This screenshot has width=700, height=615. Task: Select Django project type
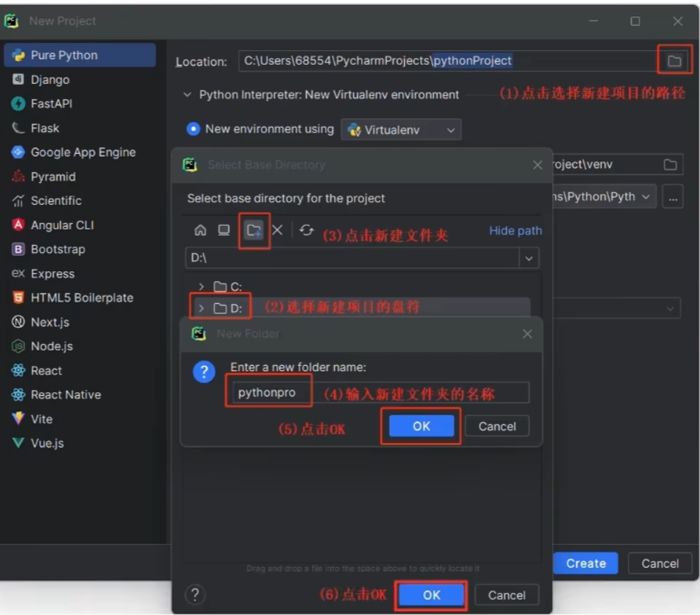pyautogui.click(x=50, y=79)
